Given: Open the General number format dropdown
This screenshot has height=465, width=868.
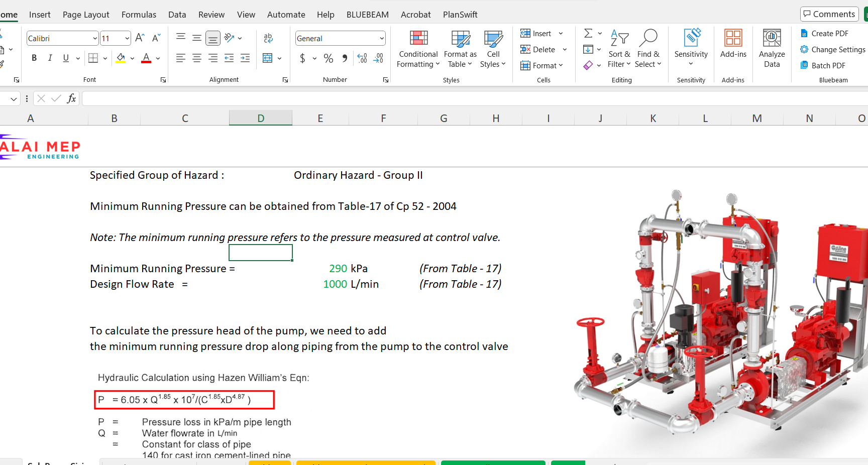Looking at the screenshot, I should (x=382, y=39).
